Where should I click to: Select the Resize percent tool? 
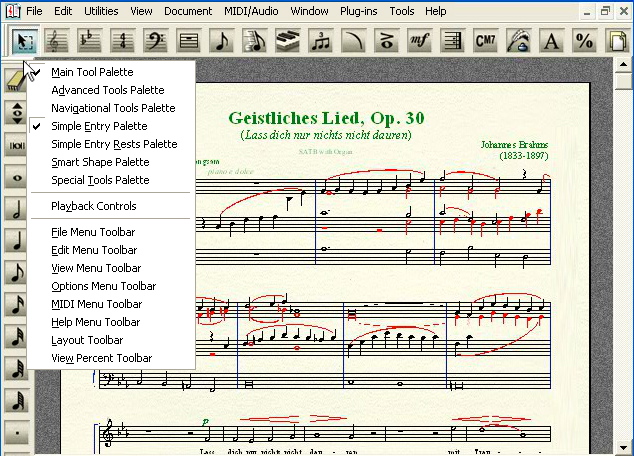point(584,41)
